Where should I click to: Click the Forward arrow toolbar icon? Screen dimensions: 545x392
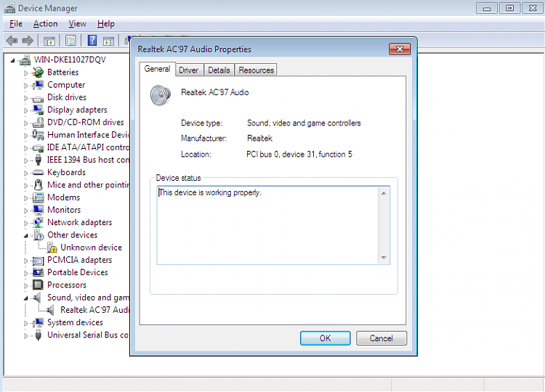click(28, 41)
